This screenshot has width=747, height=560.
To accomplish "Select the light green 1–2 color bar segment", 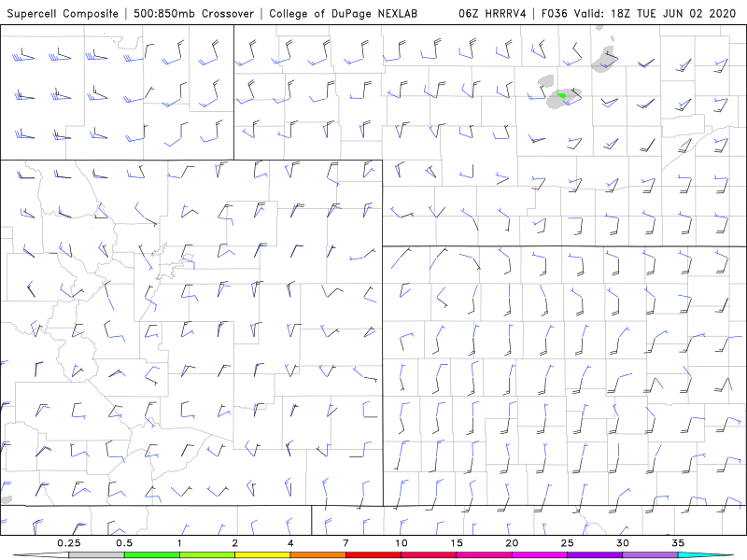I will tap(207, 555).
